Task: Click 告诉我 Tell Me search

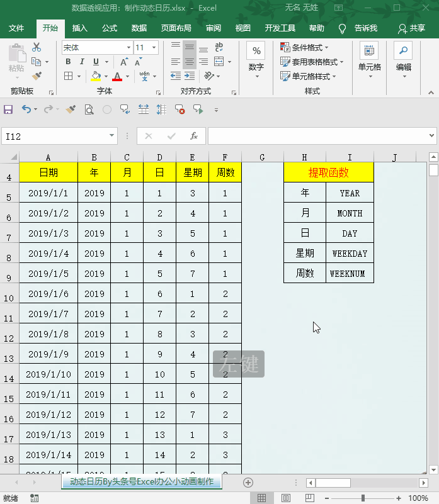Action: pyautogui.click(x=365, y=28)
